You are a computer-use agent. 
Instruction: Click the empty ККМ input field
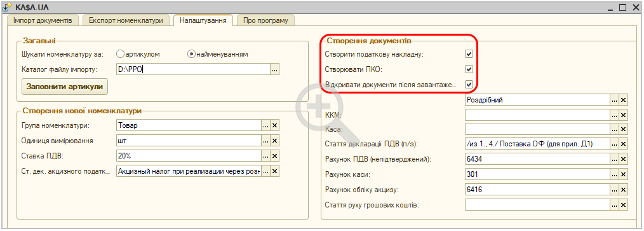[537, 115]
